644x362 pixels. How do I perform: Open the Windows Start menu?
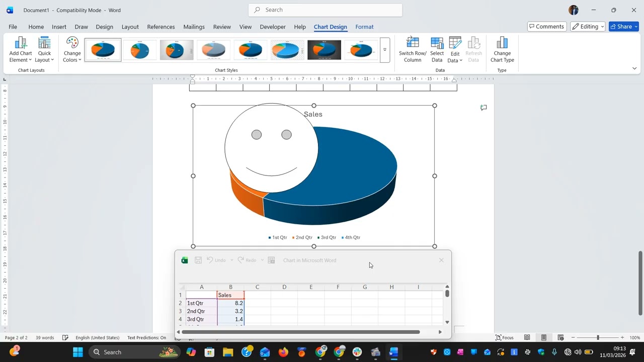(78, 352)
